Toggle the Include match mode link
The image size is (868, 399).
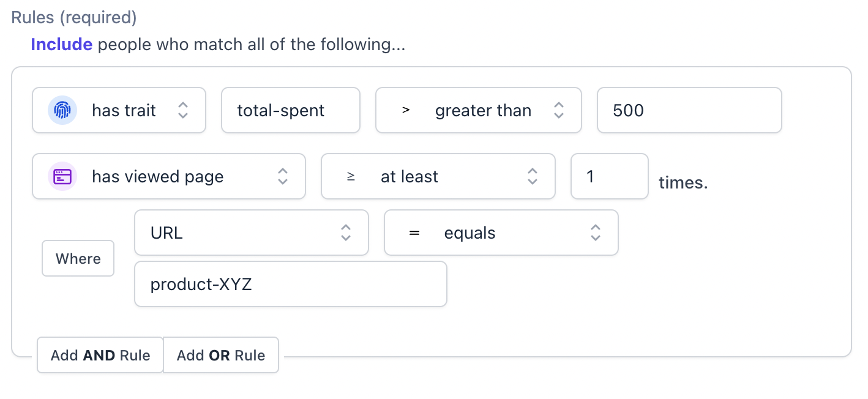(x=61, y=45)
